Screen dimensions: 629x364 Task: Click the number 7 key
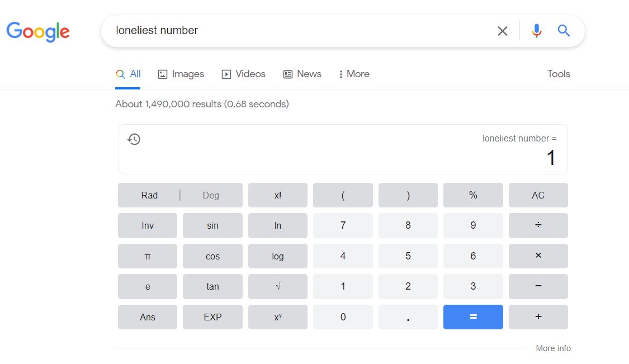343,225
